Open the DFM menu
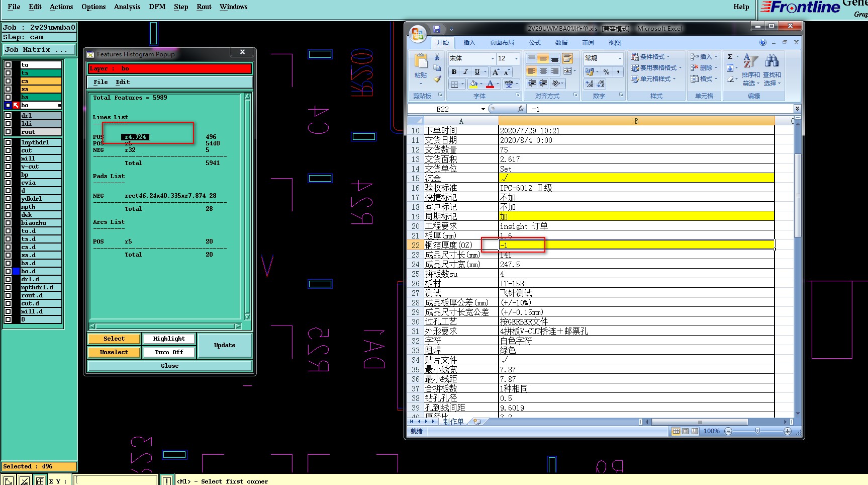The width and height of the screenshot is (868, 485). click(x=157, y=7)
